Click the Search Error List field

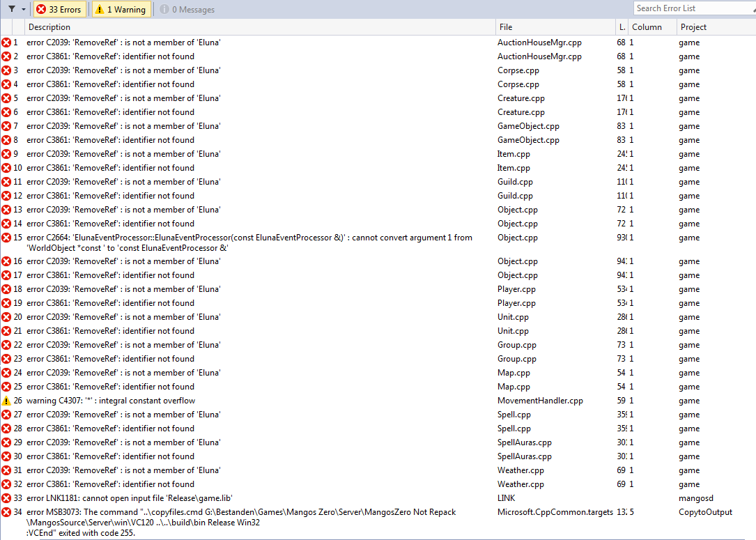[x=693, y=8]
